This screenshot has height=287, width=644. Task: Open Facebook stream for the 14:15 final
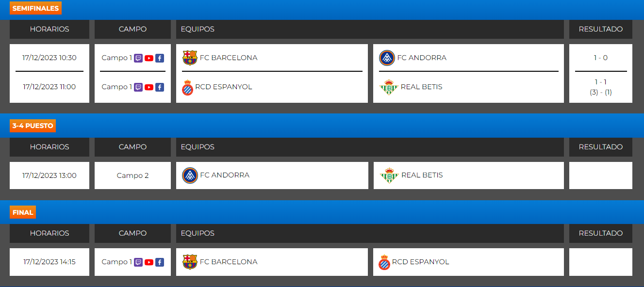[x=160, y=262]
